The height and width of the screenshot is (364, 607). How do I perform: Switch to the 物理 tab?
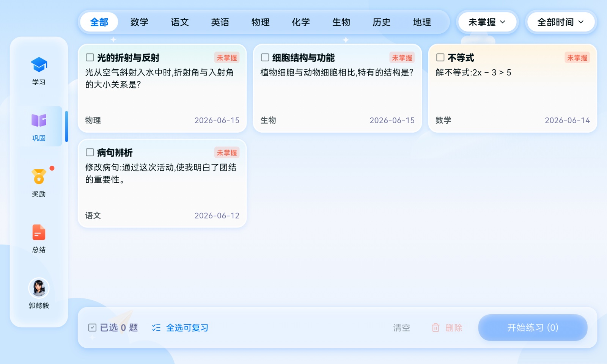pyautogui.click(x=261, y=22)
